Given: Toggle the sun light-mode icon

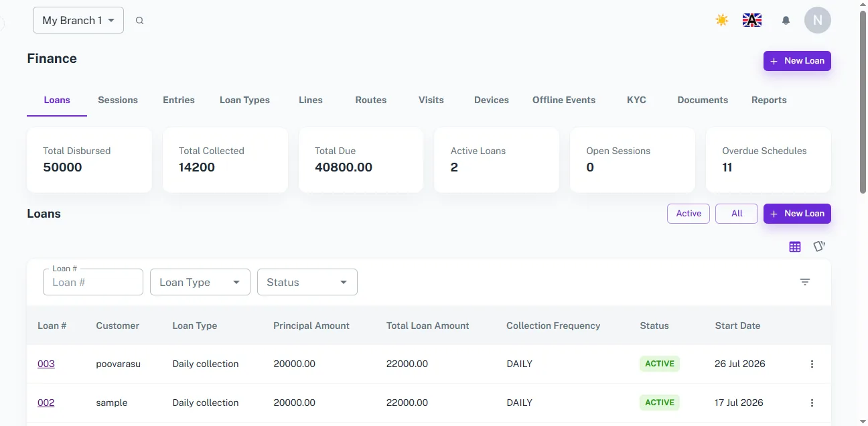Looking at the screenshot, I should point(721,20).
